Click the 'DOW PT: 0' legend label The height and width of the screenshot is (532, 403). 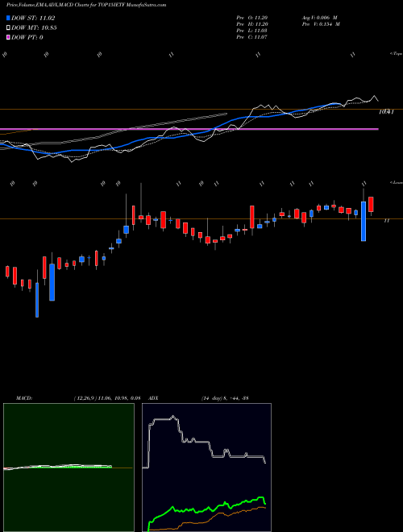(x=27, y=37)
